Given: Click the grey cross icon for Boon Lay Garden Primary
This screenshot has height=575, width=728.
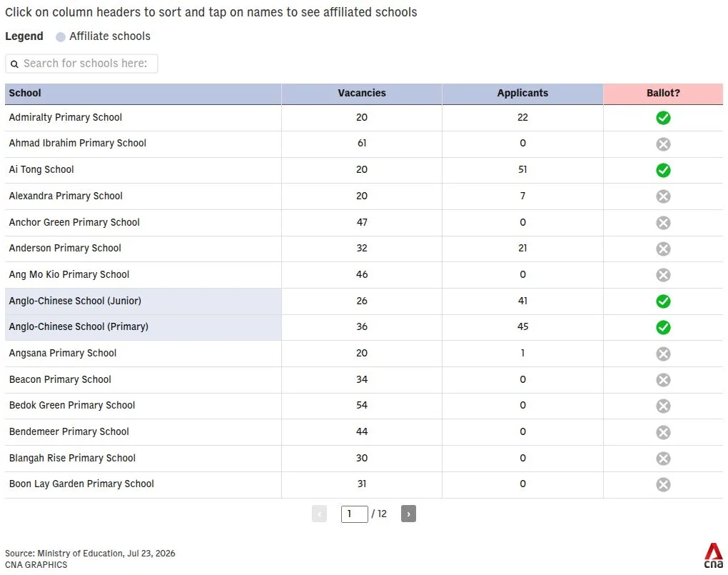Looking at the screenshot, I should [x=663, y=484].
